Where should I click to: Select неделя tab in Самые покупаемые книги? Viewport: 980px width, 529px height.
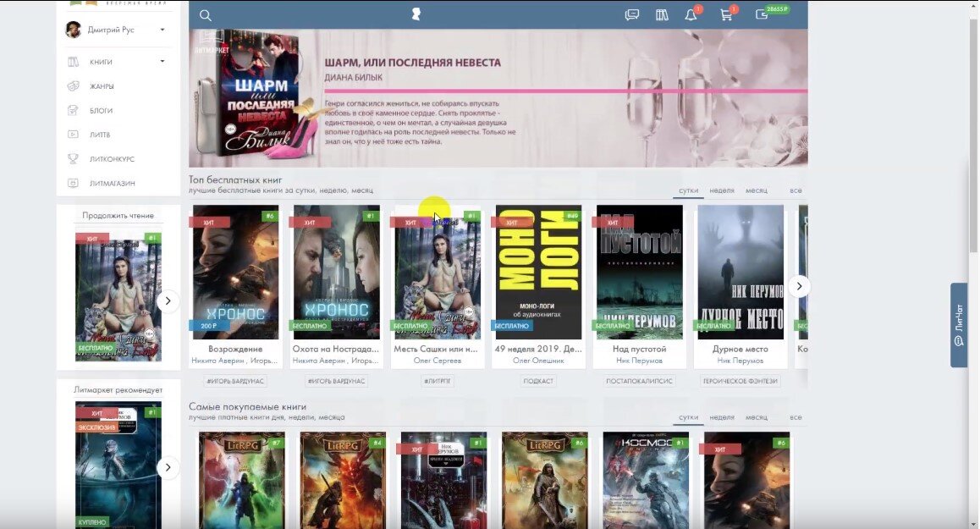pyautogui.click(x=722, y=417)
